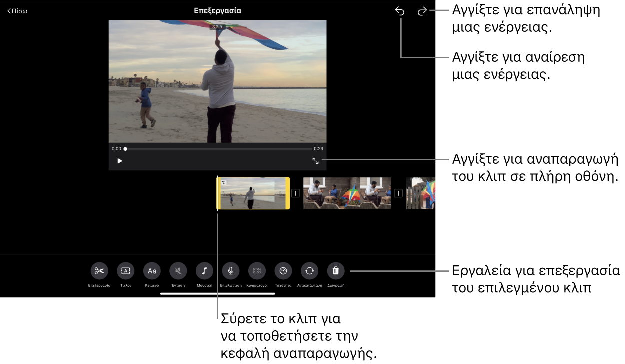Choose the Κείμενο text tool
Viewport: 625px width, 364px height.
(152, 271)
